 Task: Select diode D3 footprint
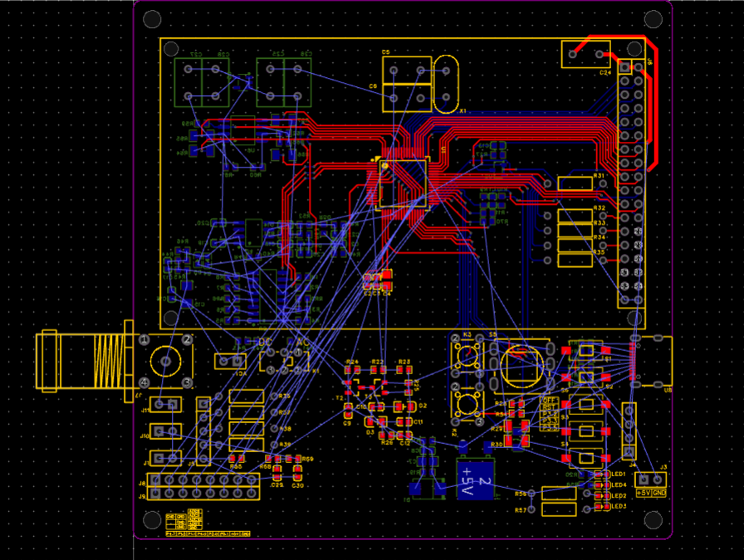pos(374,421)
